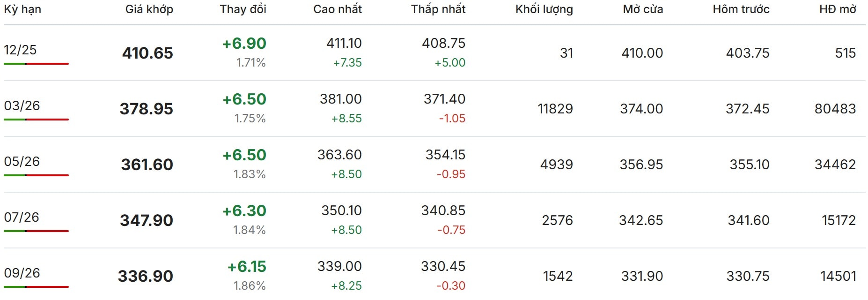
Task: Click the Mở cửa column header
Action: coord(642,9)
